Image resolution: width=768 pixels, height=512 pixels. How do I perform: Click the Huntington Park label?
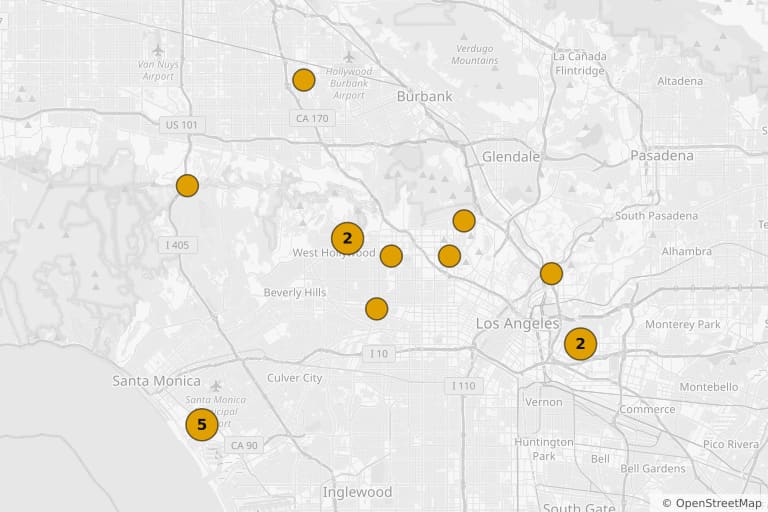tap(544, 449)
